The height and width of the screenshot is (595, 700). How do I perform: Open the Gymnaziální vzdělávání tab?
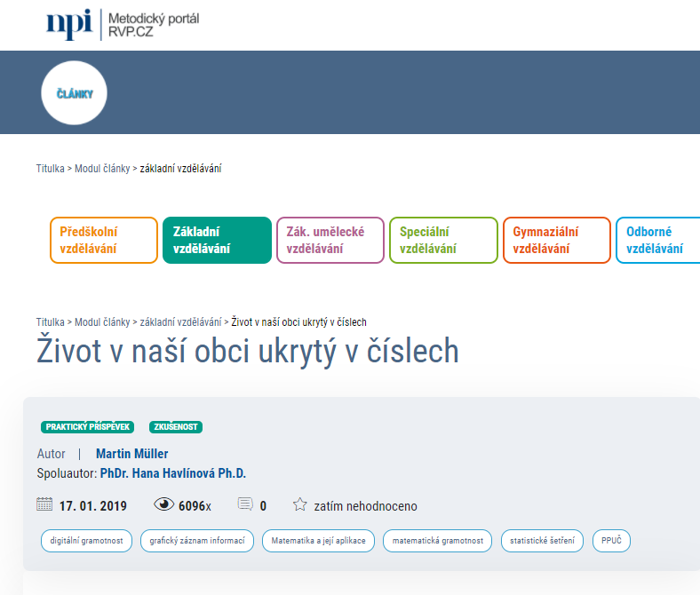[x=557, y=241]
